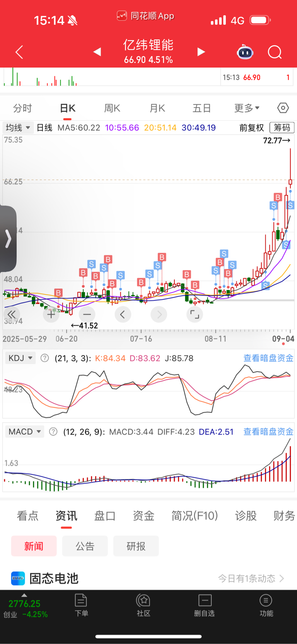Open KDJ indicator help question mark
Viewport: 297px width, 644px height.
[x=45, y=358]
